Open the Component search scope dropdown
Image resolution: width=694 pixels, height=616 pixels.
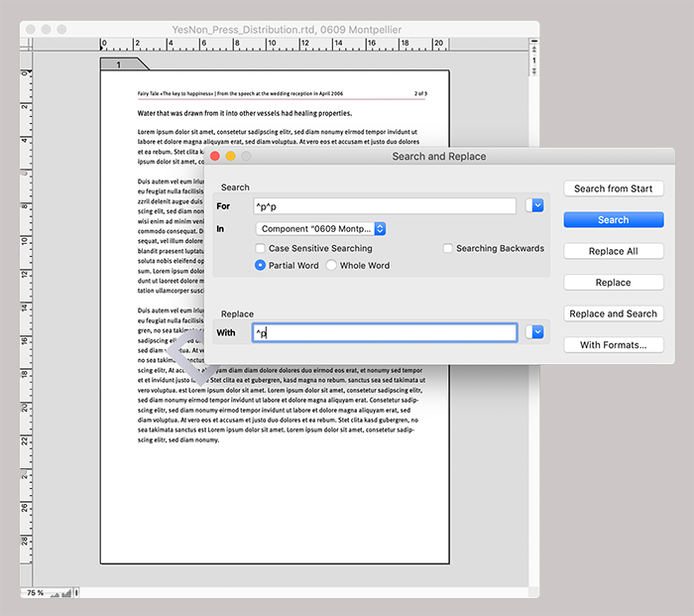click(x=322, y=229)
